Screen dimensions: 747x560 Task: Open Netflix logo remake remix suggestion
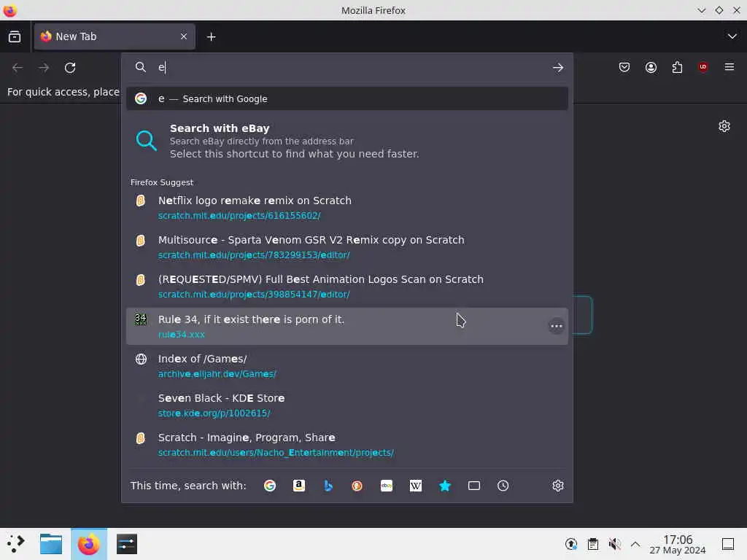(347, 208)
